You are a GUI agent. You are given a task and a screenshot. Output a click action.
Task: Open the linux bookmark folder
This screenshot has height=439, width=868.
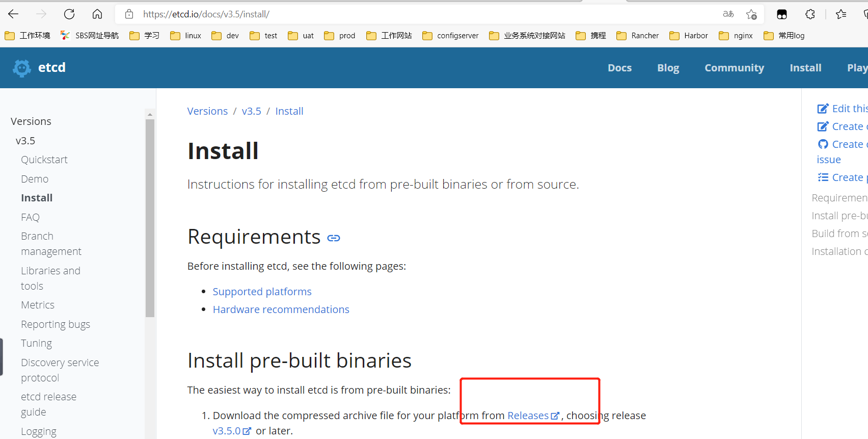(x=186, y=36)
